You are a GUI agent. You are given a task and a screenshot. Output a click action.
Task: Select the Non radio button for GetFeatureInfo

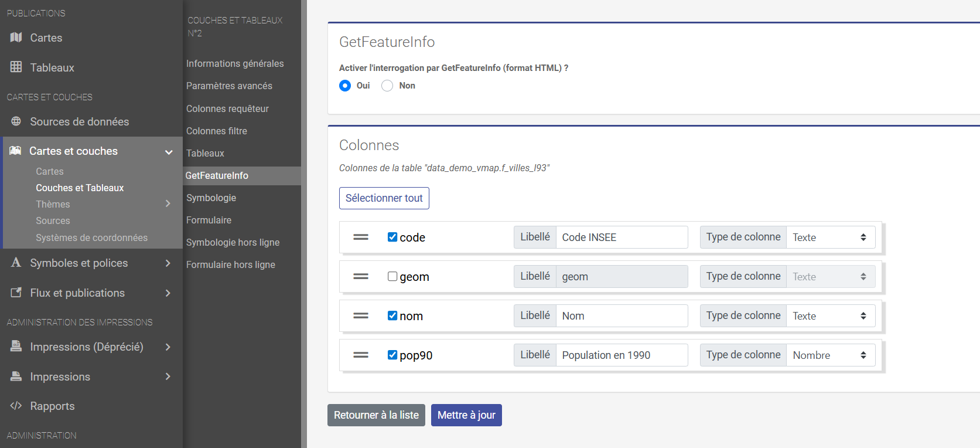(387, 86)
